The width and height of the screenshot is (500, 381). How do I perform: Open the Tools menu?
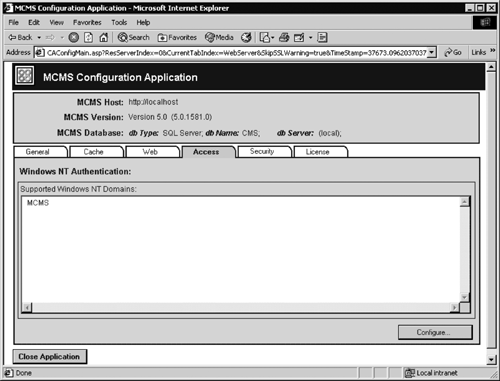pyautogui.click(x=119, y=22)
